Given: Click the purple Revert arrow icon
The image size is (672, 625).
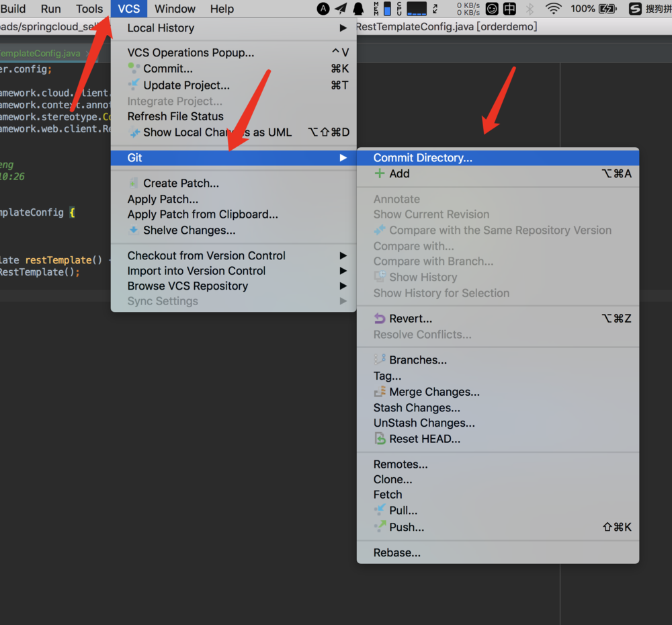Looking at the screenshot, I should tap(380, 318).
